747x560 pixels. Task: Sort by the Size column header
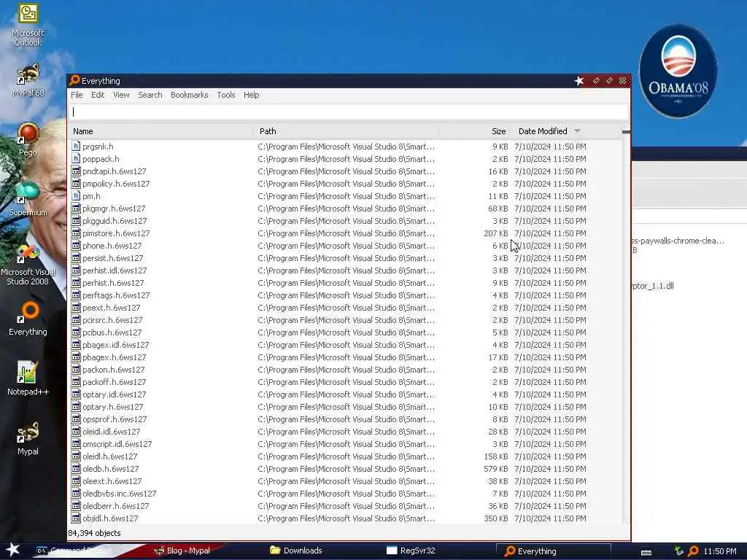474,131
